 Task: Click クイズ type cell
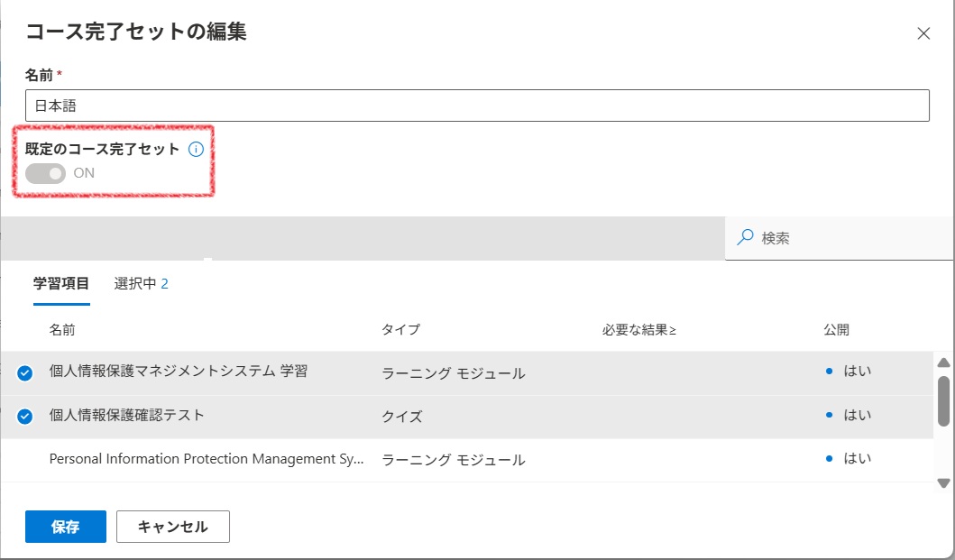coord(402,417)
